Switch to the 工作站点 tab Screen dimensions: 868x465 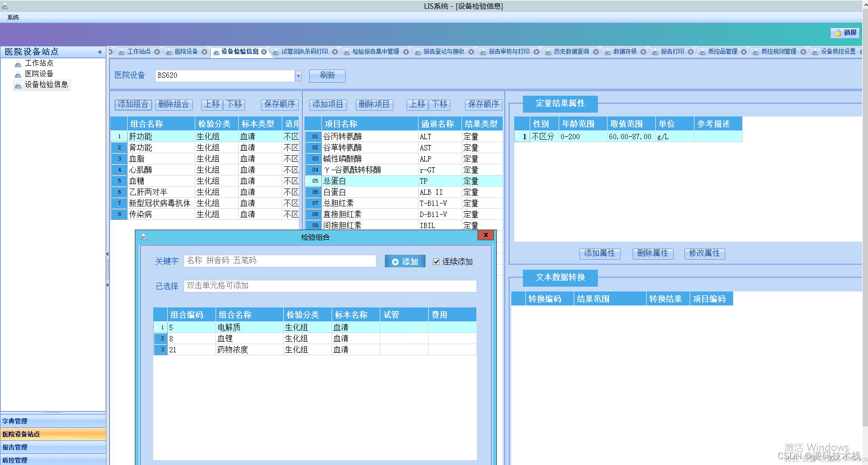[139, 52]
